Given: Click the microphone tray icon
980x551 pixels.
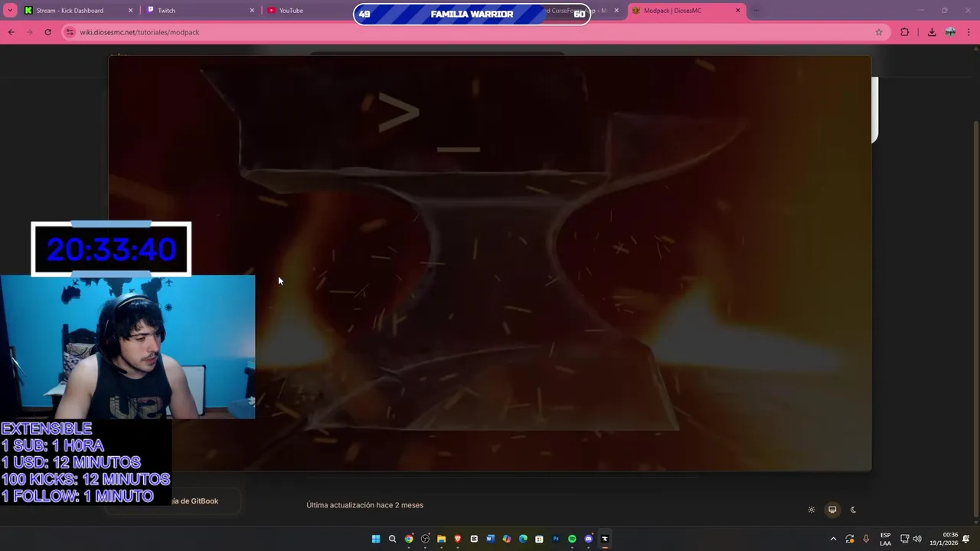Looking at the screenshot, I should [866, 539].
